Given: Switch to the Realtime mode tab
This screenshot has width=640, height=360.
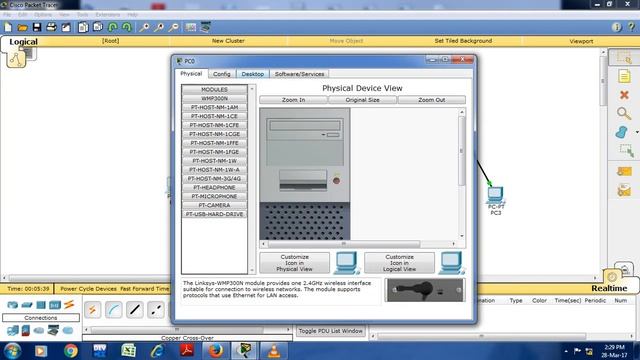Looking at the screenshot, I should 609,288.
